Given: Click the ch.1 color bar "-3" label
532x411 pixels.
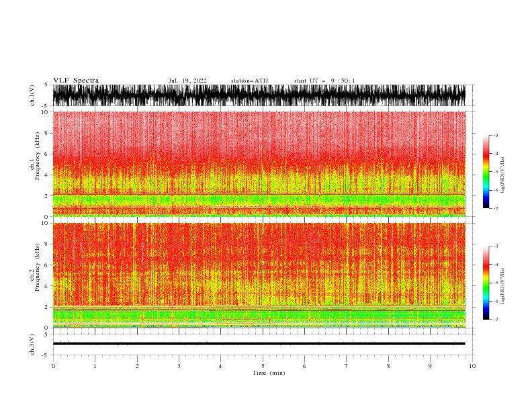Looking at the screenshot, I should pos(496,135).
